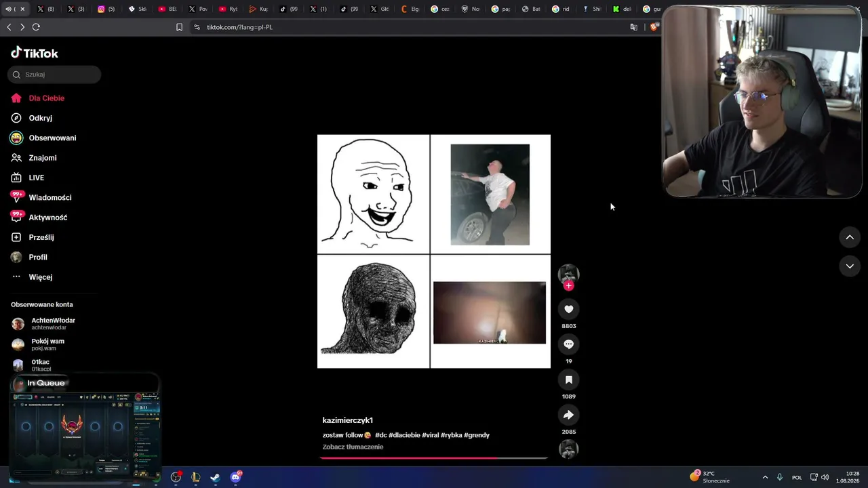This screenshot has height=488, width=868.
Task: Click the #grendy hashtag
Action: 477,435
